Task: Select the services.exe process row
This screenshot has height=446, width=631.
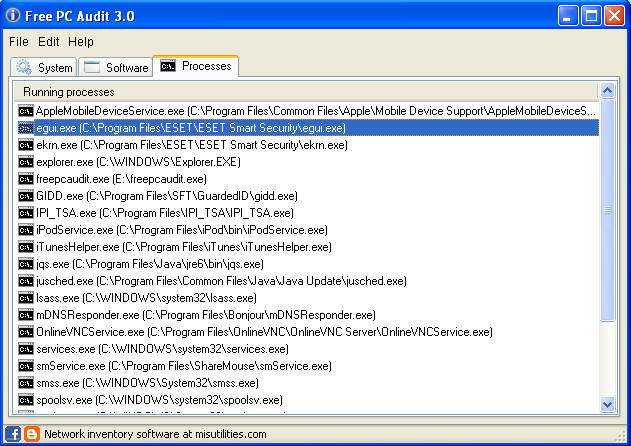Action: coord(308,349)
